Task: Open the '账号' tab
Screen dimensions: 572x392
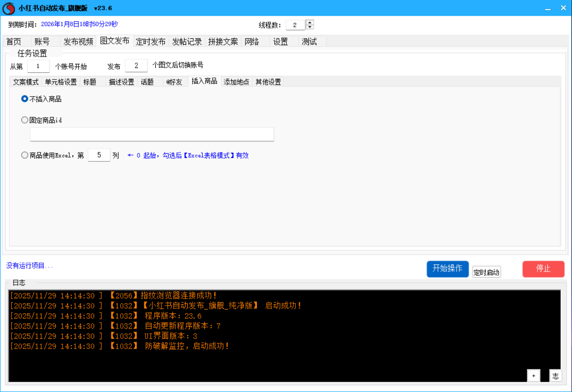Action: click(42, 41)
